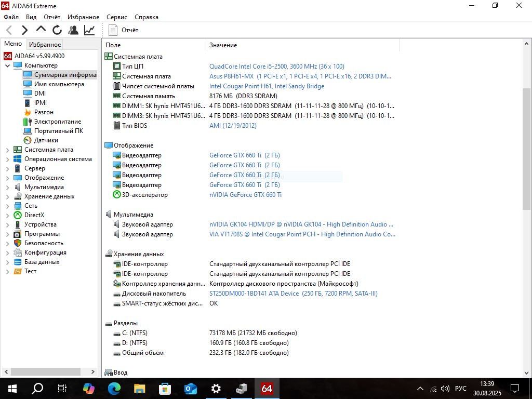The image size is (532, 399).
Task: Switch to the Меню tab
Action: click(x=13, y=44)
